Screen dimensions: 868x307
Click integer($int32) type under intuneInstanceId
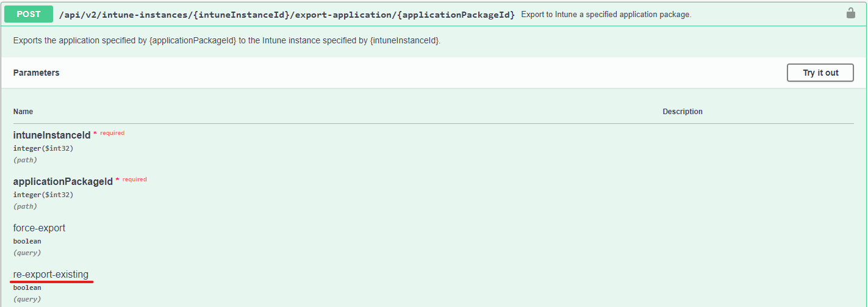click(x=43, y=148)
